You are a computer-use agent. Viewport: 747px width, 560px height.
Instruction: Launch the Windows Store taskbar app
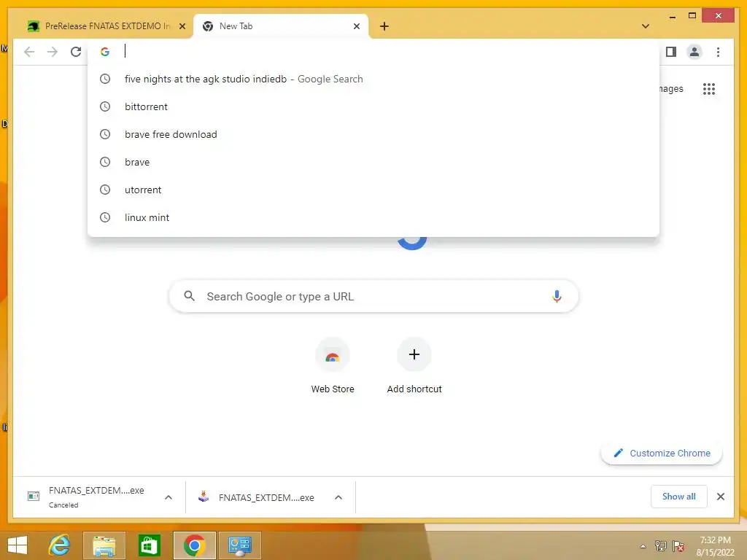pyautogui.click(x=149, y=545)
